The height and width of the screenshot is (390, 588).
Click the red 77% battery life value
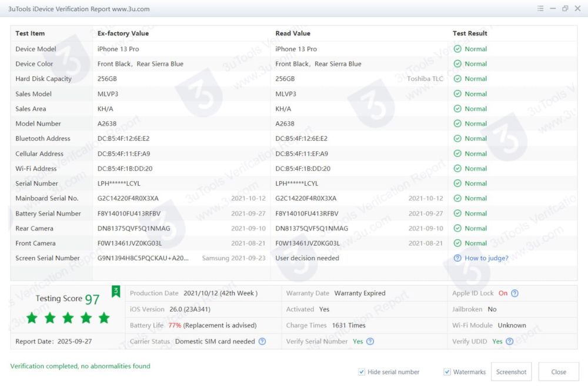pyautogui.click(x=175, y=325)
